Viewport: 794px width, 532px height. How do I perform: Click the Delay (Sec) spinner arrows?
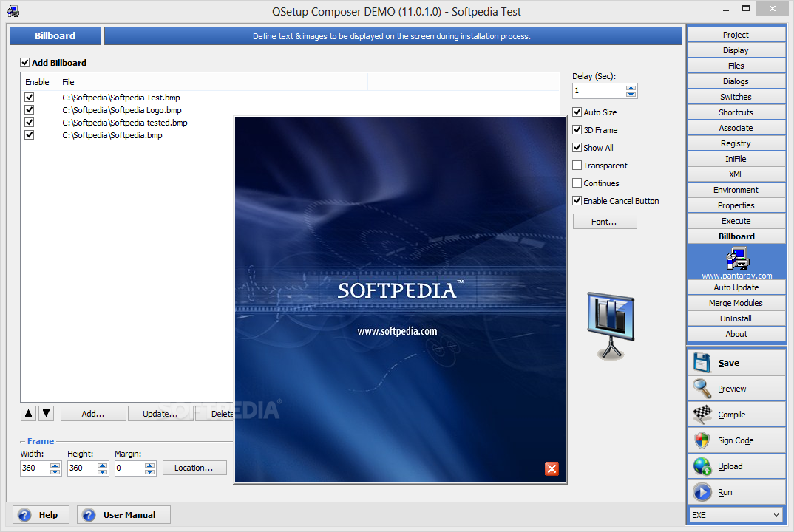coord(631,91)
